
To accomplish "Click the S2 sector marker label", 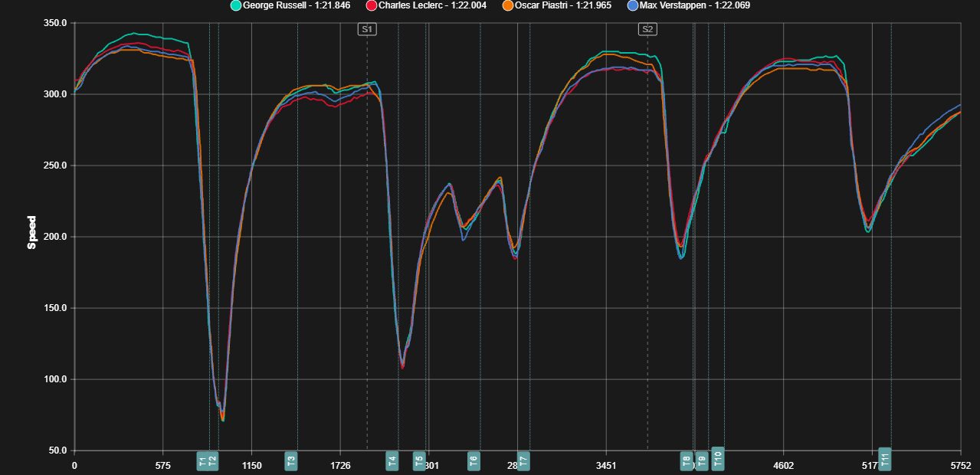I will [647, 29].
